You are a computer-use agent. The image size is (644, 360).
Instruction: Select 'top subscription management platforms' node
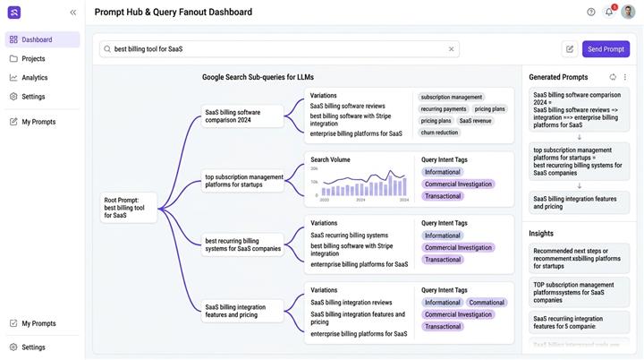coord(242,181)
